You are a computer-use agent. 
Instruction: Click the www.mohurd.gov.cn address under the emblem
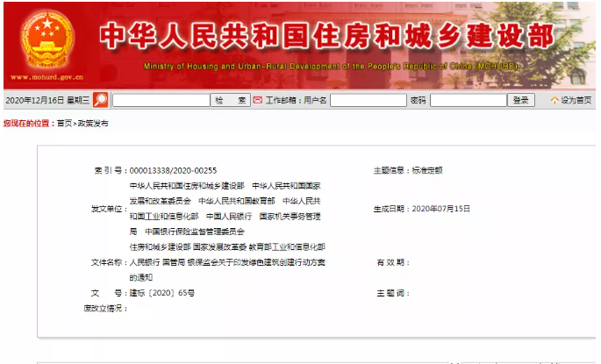[42, 77]
